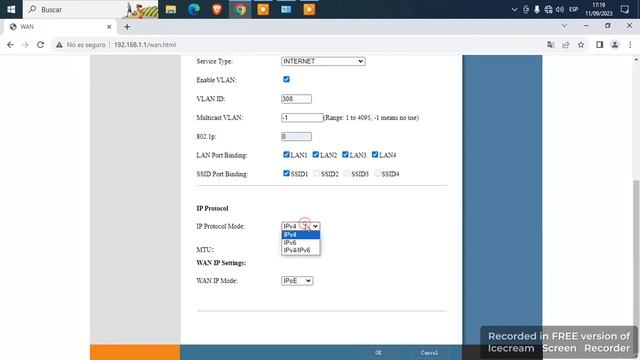This screenshot has height=360, width=640.
Task: Click the Cancel button
Action: point(429,353)
